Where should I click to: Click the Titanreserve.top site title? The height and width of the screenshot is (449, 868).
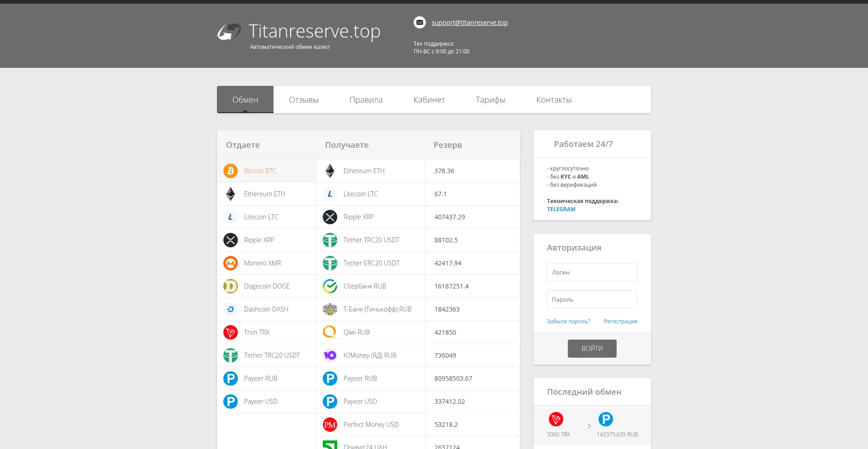pyautogui.click(x=315, y=31)
